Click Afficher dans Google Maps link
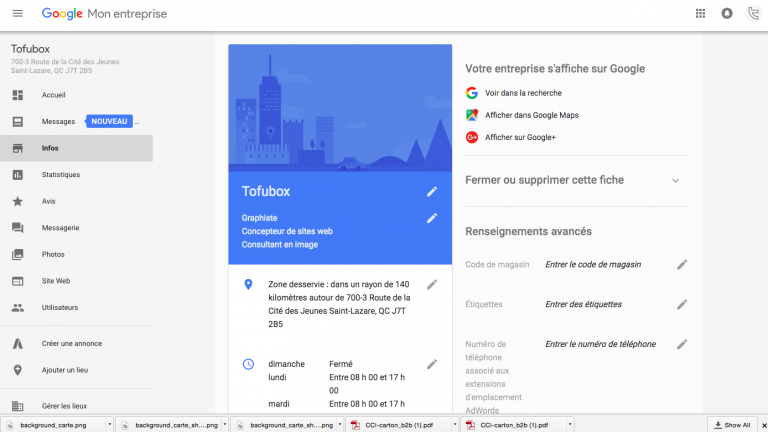Viewport: 768px width, 432px height. tap(531, 115)
